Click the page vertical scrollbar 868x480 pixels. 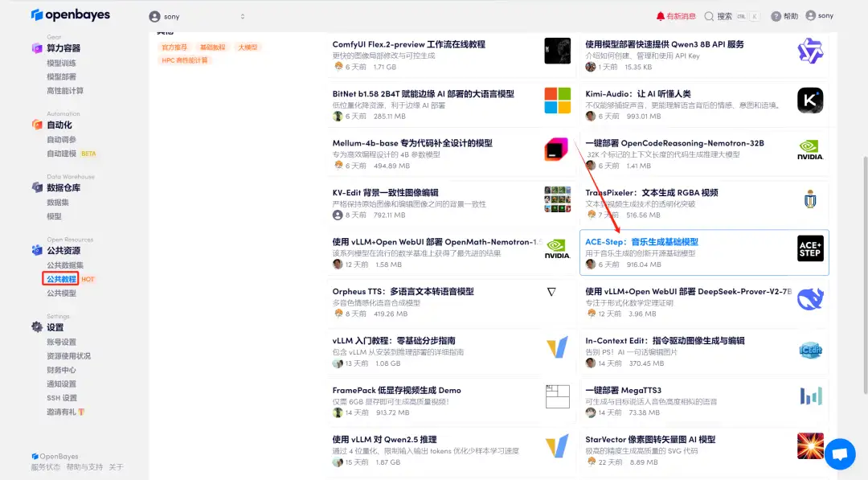[866, 275]
